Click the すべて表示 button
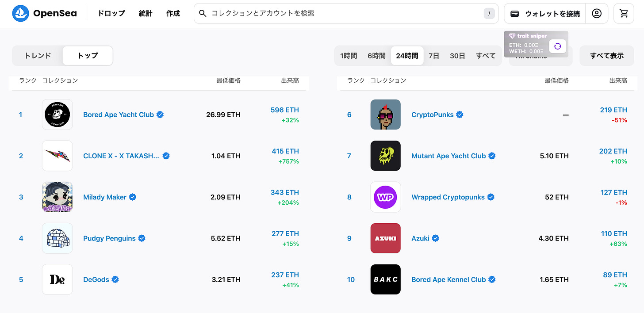 point(607,56)
